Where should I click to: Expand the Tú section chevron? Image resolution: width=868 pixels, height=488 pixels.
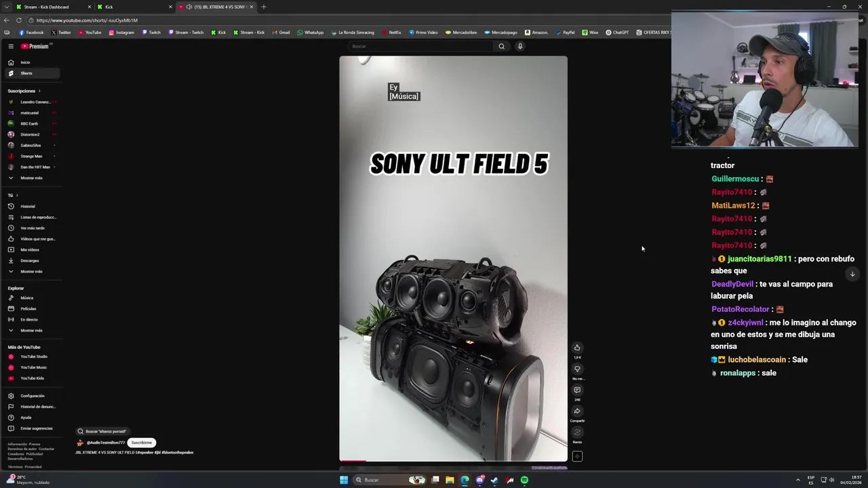tap(17, 195)
